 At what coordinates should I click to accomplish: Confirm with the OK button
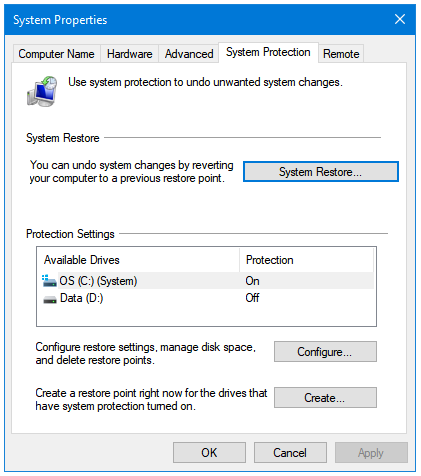pos(209,453)
